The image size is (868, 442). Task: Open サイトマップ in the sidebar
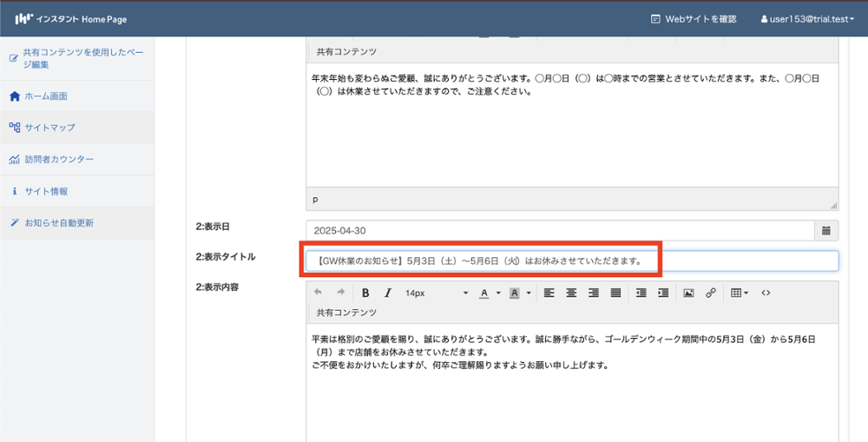[49, 128]
